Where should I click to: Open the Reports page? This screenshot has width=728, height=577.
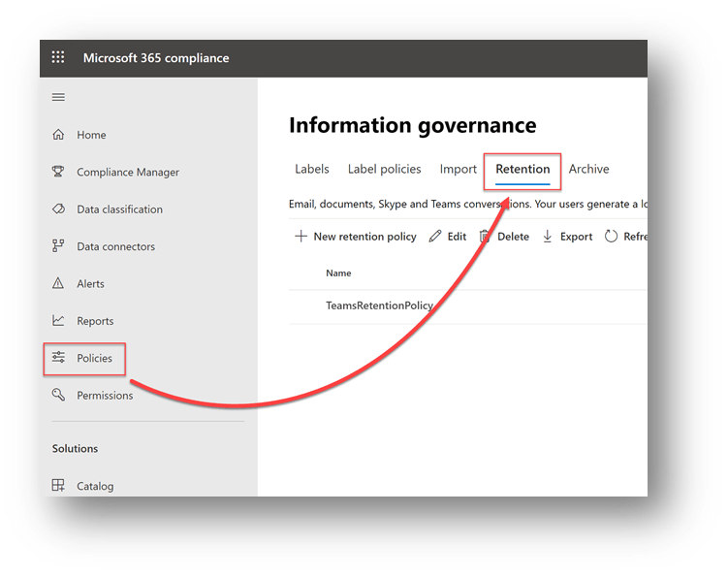(x=95, y=321)
